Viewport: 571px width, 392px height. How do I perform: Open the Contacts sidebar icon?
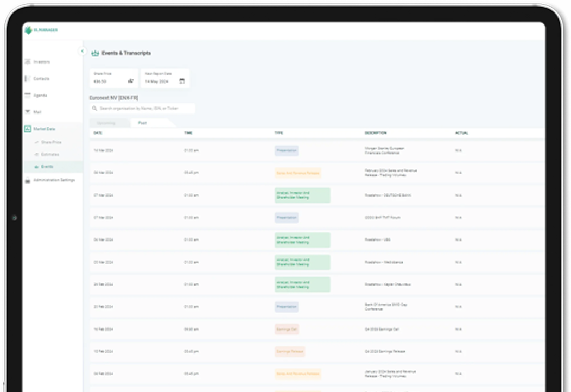click(x=28, y=78)
